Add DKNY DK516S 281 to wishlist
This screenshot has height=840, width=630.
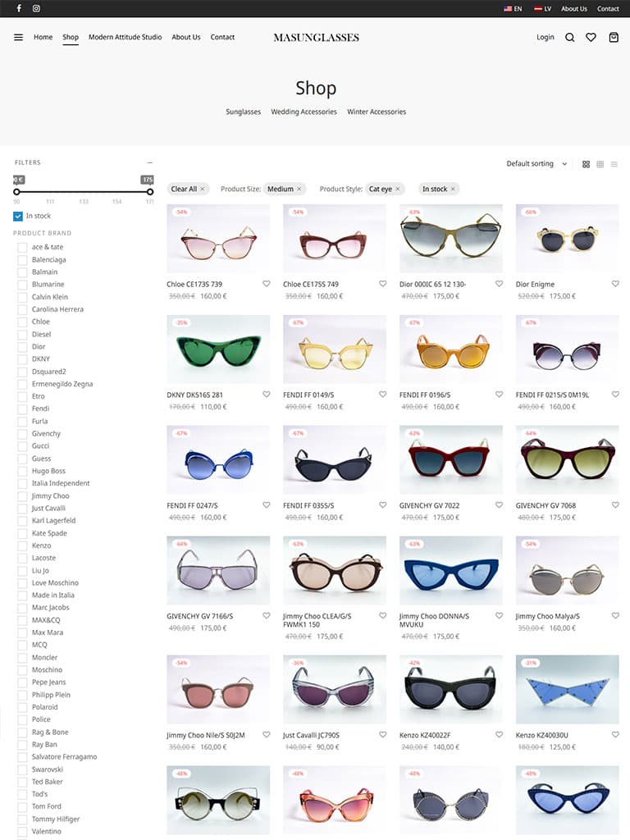coord(267,395)
